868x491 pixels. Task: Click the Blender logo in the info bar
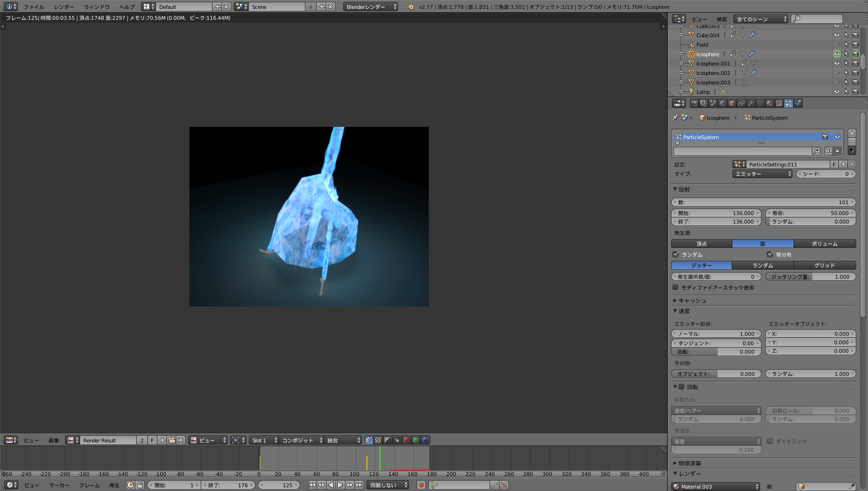coord(410,7)
